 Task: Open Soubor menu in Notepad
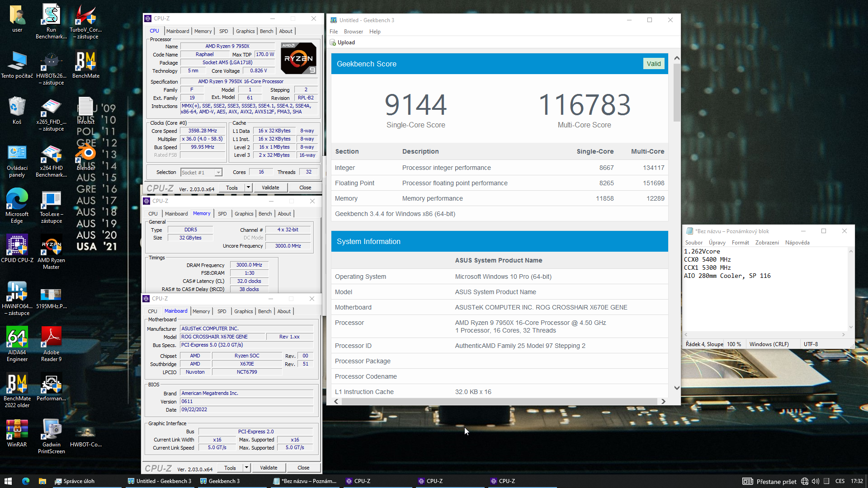point(693,243)
